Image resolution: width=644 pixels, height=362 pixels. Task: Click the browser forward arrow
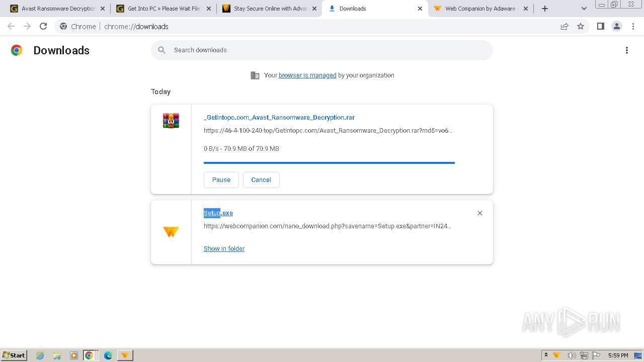27,26
